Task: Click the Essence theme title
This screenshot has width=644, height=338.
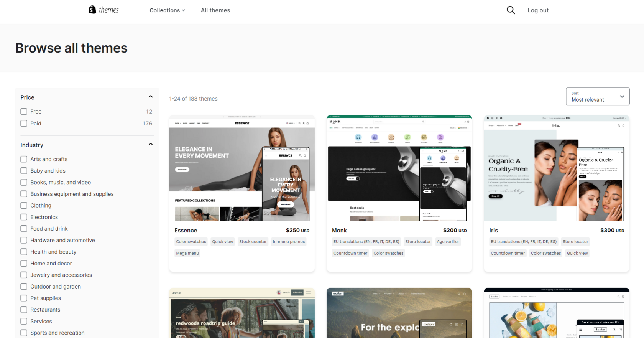Action: pos(186,231)
